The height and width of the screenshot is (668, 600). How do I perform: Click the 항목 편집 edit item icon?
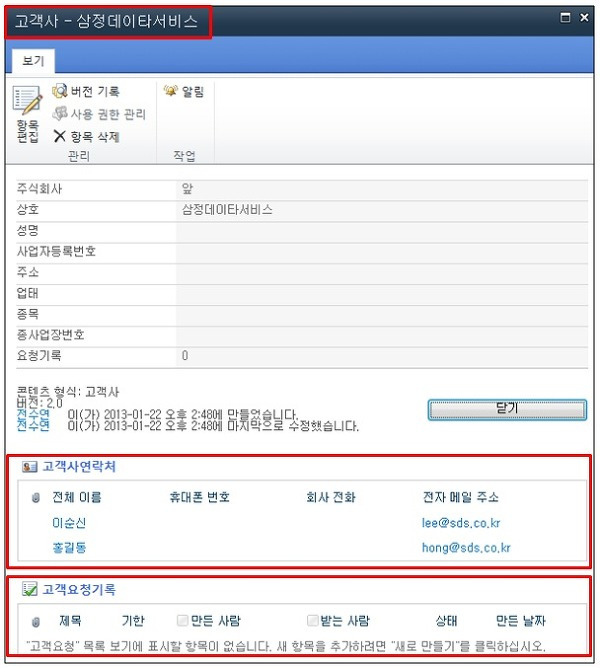(x=27, y=101)
